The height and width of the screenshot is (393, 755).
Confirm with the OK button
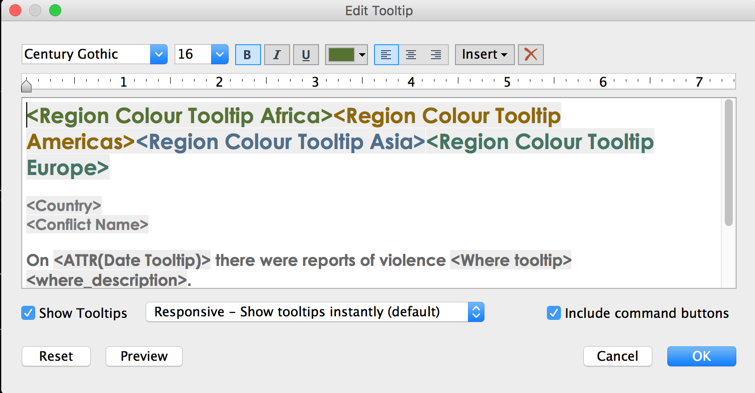(x=702, y=356)
